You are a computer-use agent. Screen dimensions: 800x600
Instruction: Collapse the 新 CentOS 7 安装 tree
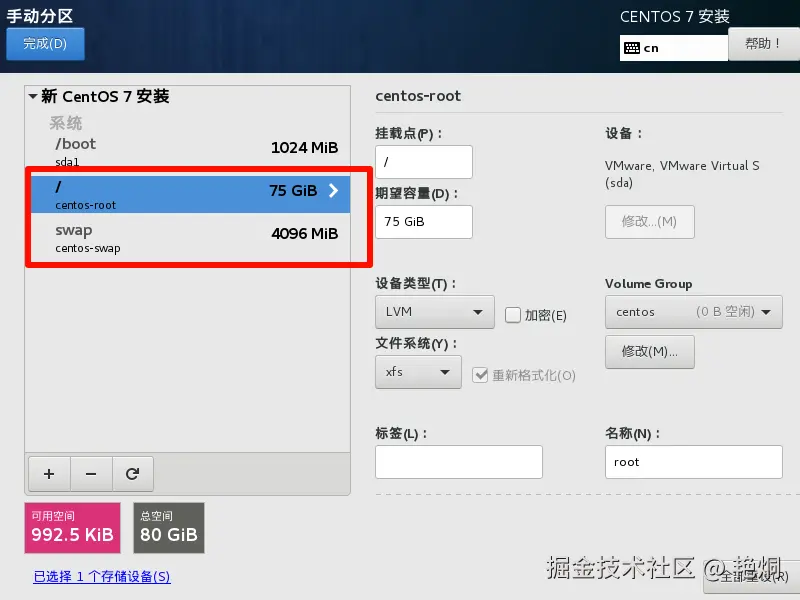pyautogui.click(x=34, y=96)
